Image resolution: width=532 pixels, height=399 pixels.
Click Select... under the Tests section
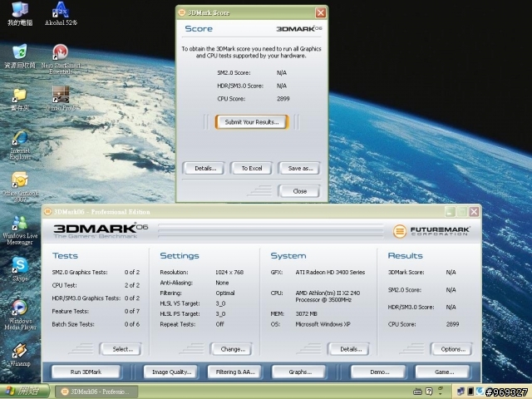[121, 349]
